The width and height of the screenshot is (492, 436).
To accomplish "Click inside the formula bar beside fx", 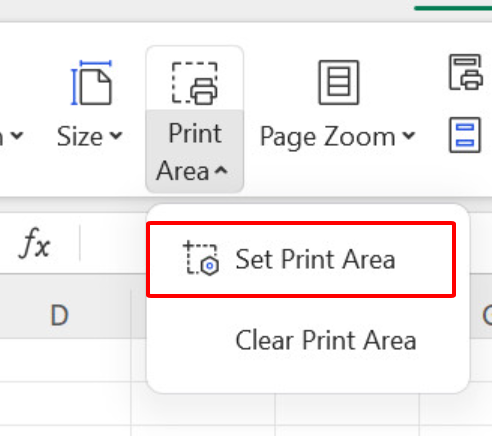I will [113, 243].
